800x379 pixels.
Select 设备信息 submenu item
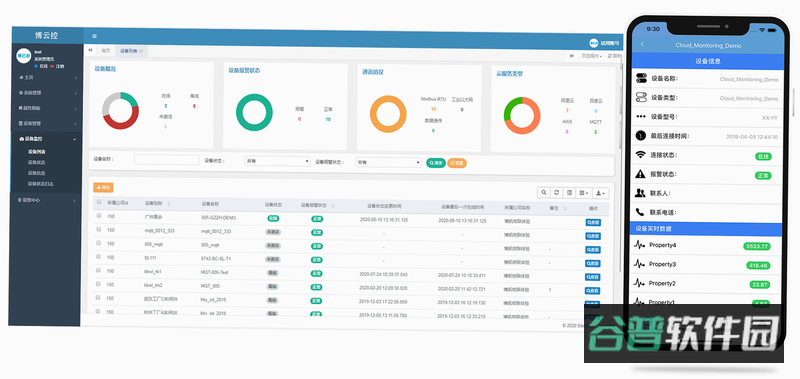(37, 173)
